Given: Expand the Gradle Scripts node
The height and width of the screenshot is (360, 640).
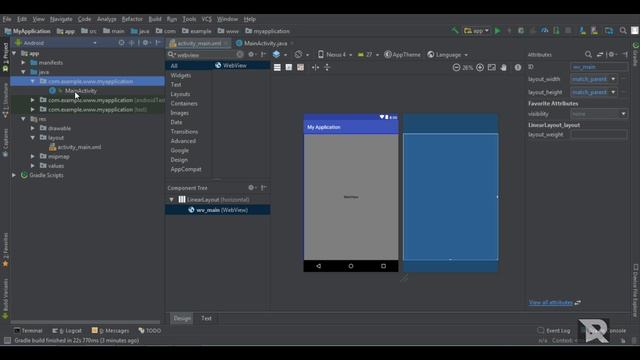Looking at the screenshot, I should 14,175.
